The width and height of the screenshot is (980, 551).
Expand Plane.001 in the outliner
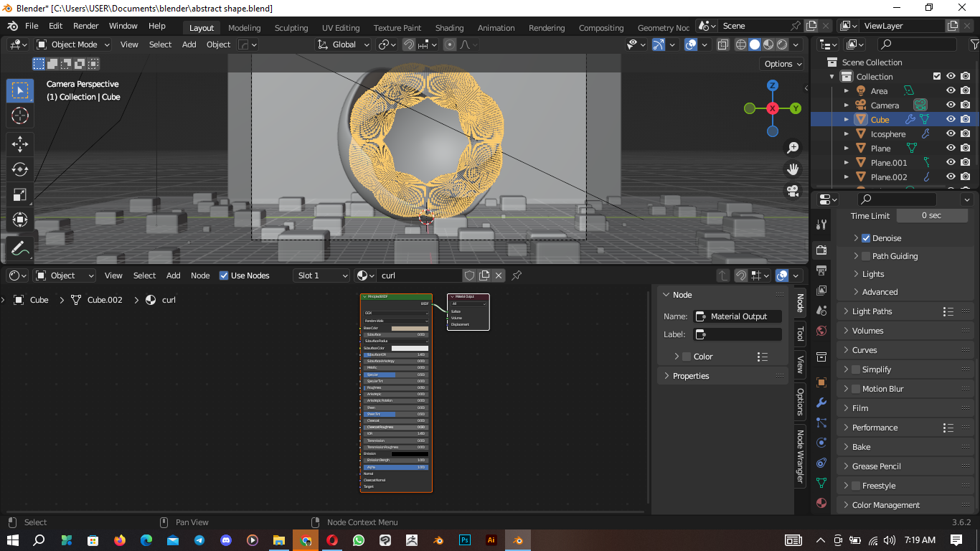[x=847, y=163]
